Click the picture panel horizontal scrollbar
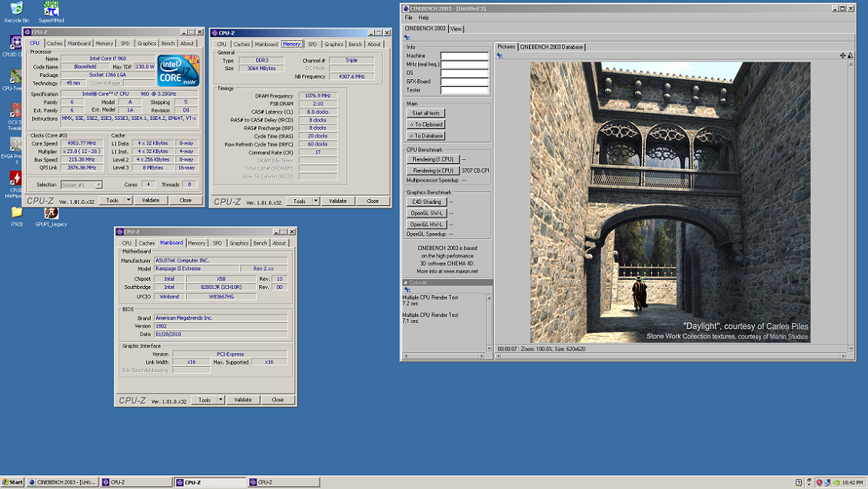Viewport: 868px width, 489px height. [670, 356]
